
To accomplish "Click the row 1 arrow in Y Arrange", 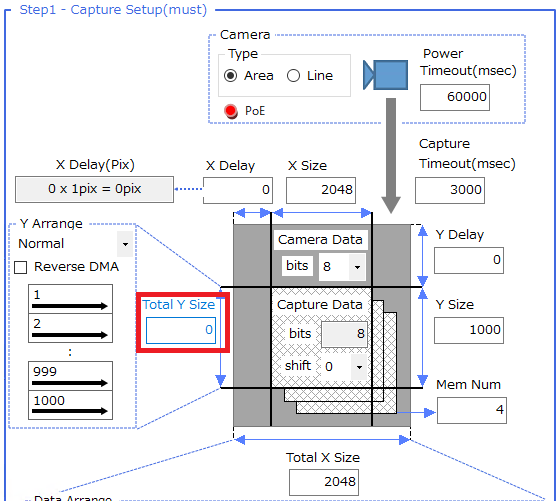I will click(x=70, y=306).
